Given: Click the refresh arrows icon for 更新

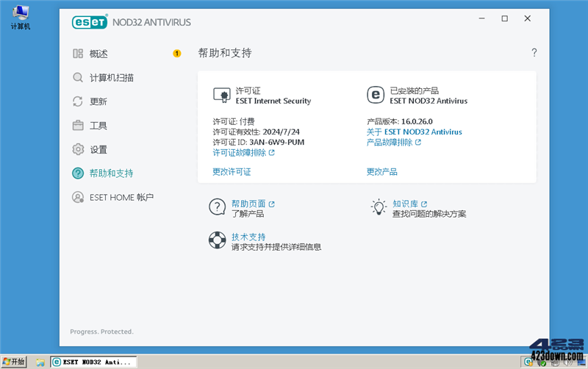Looking at the screenshot, I should pyautogui.click(x=78, y=101).
